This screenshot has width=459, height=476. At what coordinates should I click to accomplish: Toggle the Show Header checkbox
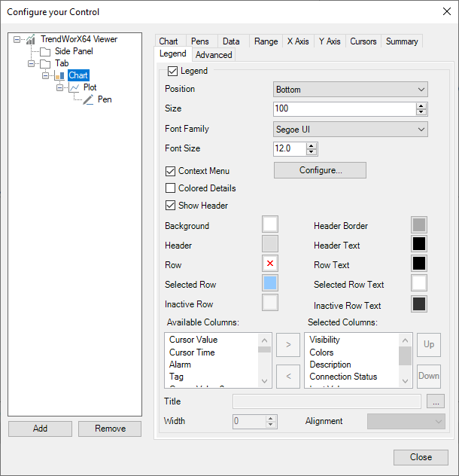click(170, 206)
